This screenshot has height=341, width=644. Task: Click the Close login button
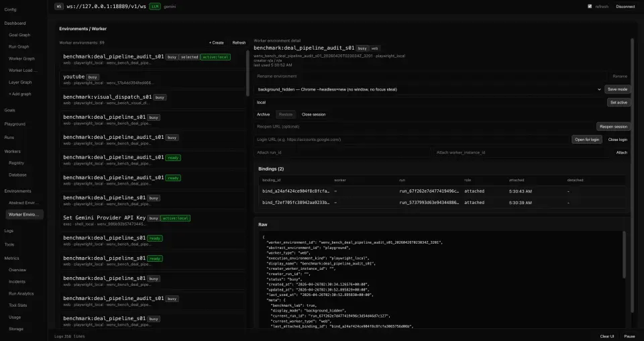(617, 140)
